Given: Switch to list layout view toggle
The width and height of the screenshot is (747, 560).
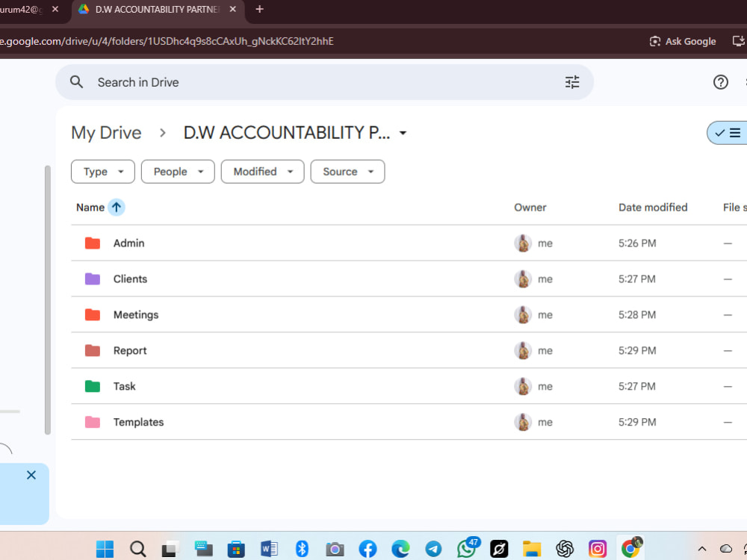Looking at the screenshot, I should [728, 133].
